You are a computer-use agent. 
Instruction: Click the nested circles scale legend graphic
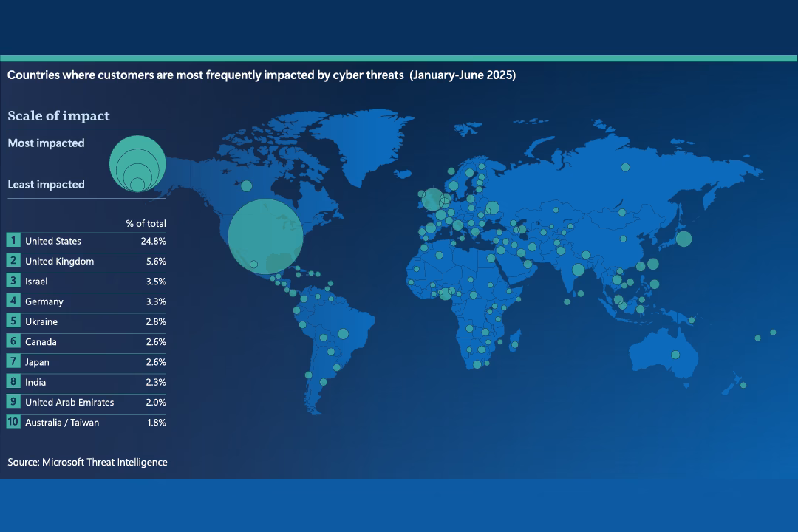[x=137, y=164]
